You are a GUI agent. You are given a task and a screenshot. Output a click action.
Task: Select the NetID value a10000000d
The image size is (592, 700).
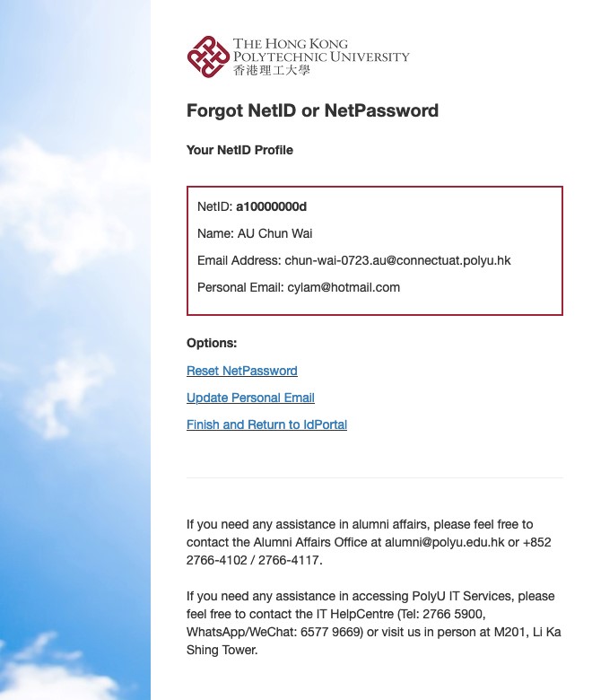272,206
